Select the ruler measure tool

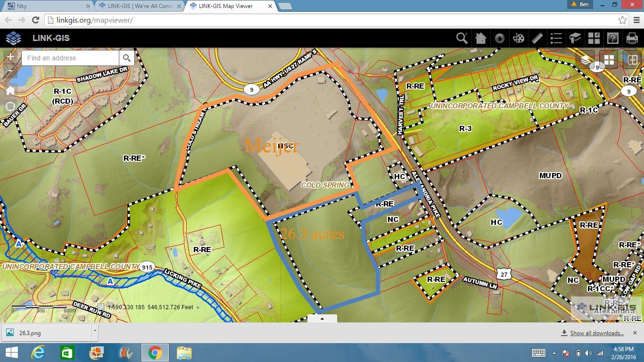click(x=537, y=38)
